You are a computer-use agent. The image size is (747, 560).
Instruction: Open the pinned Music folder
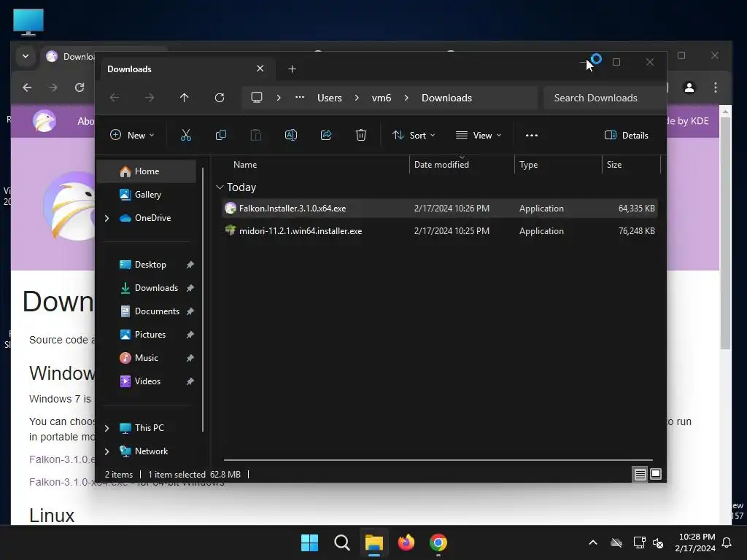pos(146,358)
